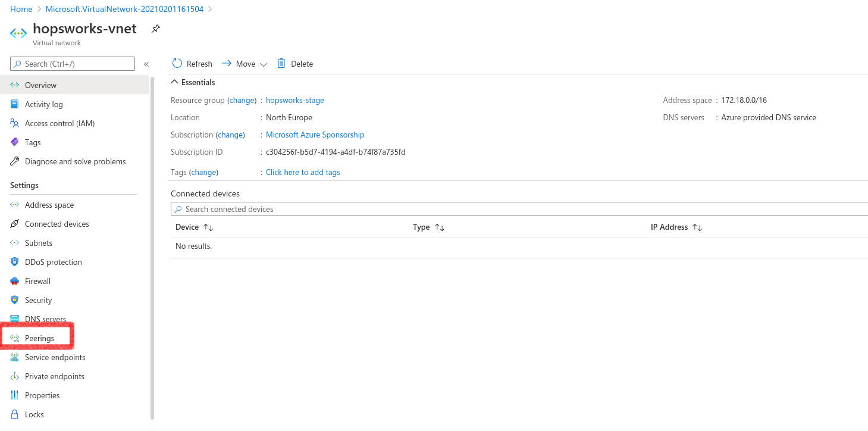Click here to add tags link
The image size is (868, 431).
pyautogui.click(x=303, y=173)
